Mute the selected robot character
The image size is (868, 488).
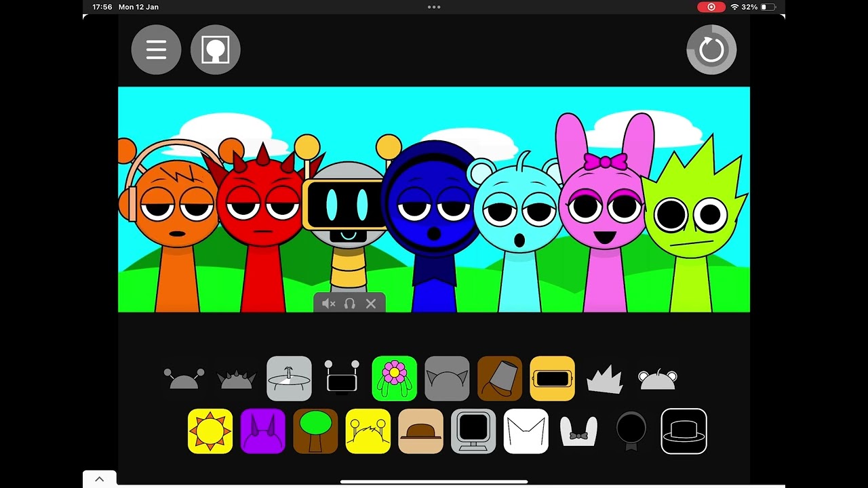coord(329,304)
